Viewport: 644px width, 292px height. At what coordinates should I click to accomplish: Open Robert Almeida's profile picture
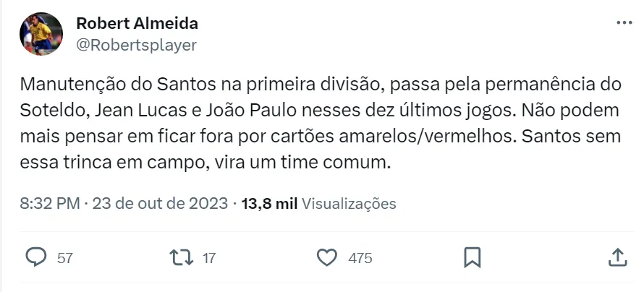point(41,34)
